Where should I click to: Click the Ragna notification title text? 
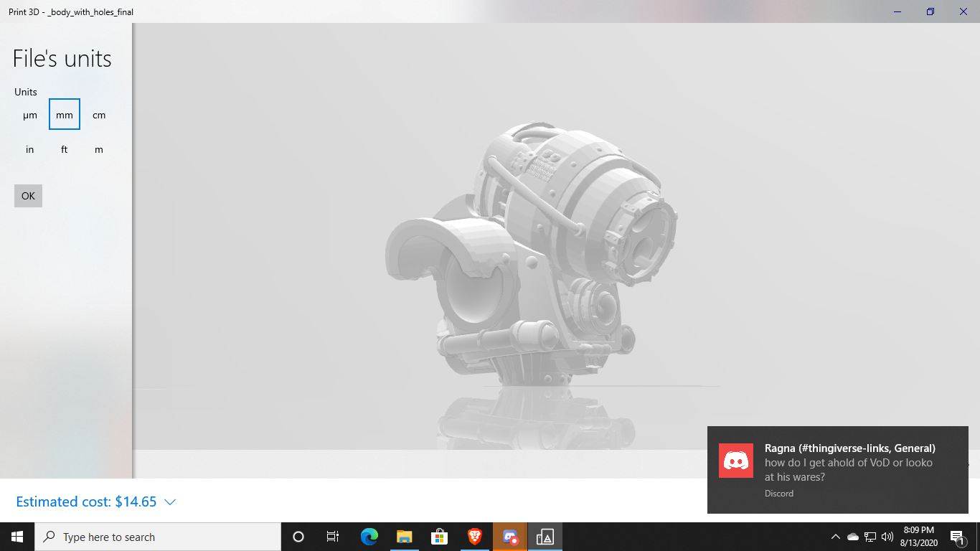850,448
